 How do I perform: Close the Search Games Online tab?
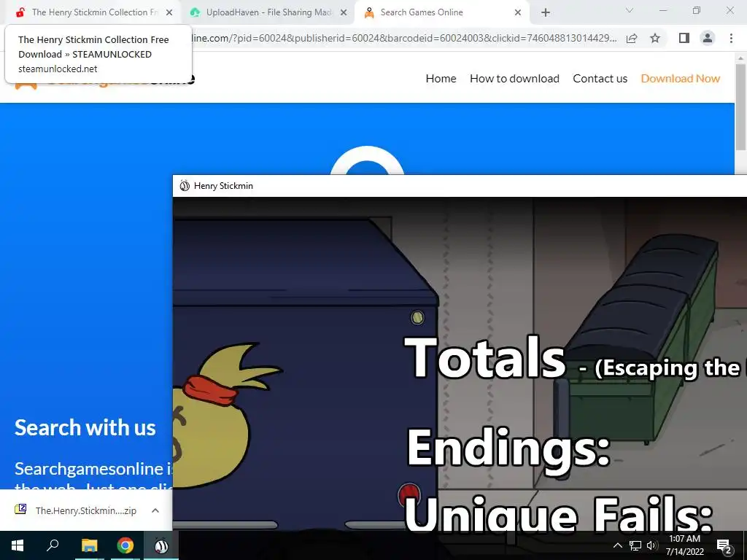518,12
